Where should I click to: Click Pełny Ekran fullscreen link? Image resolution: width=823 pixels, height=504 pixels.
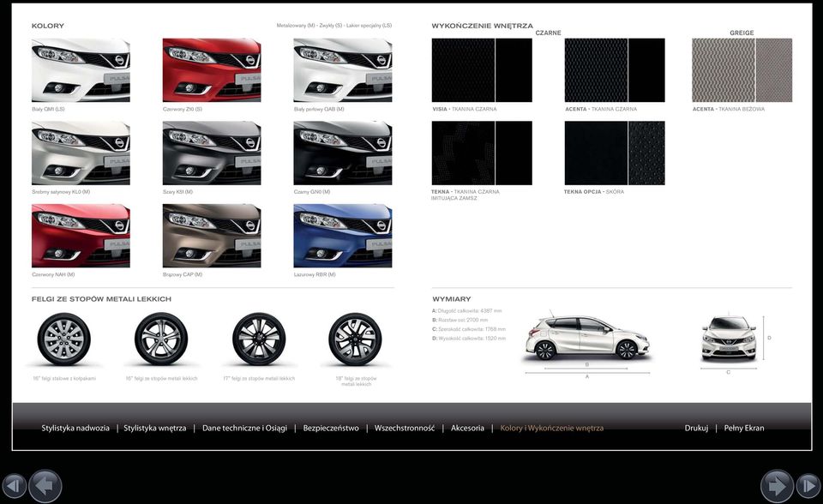[x=744, y=428]
